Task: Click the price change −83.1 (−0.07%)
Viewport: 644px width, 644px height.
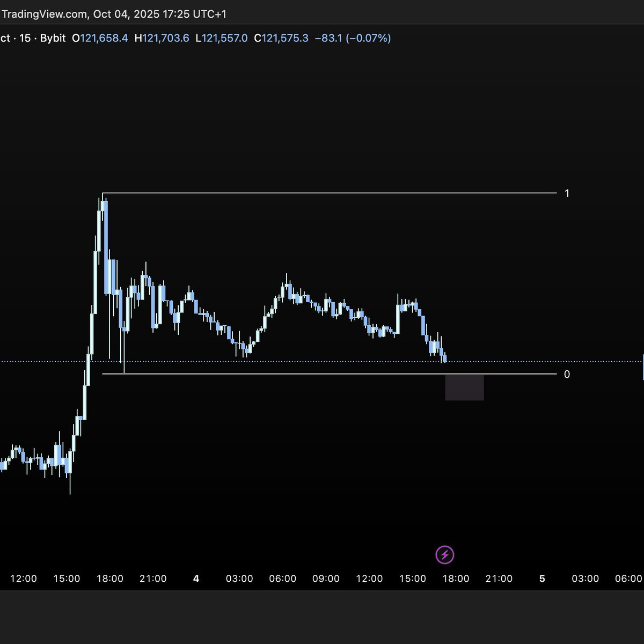Action: (x=353, y=38)
